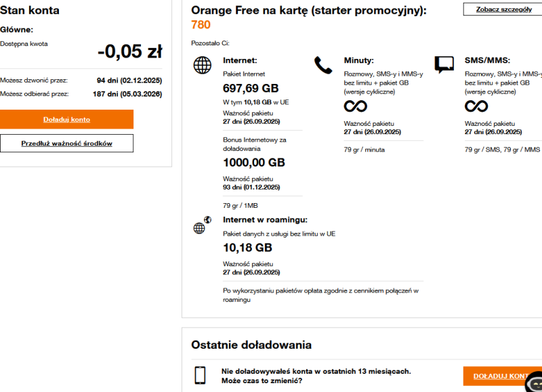Screen dimensions: 542x392
Task: Click the SMS/MMS speech bubble icon
Action: (444, 64)
